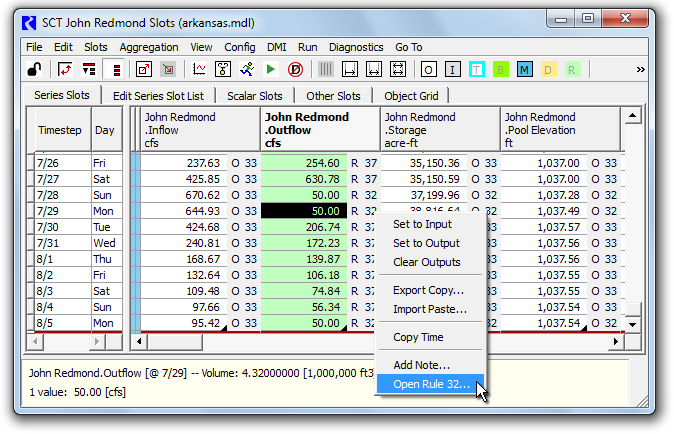Image resolution: width=674 pixels, height=434 pixels.
Task: Click the gray vertical bars icon
Action: click(326, 69)
